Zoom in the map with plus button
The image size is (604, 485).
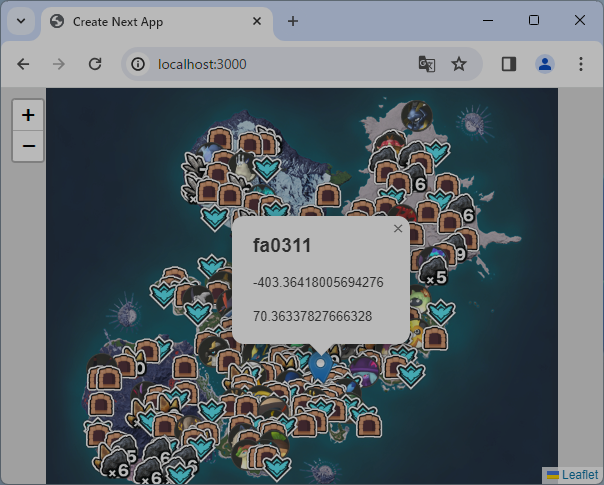tap(28, 115)
